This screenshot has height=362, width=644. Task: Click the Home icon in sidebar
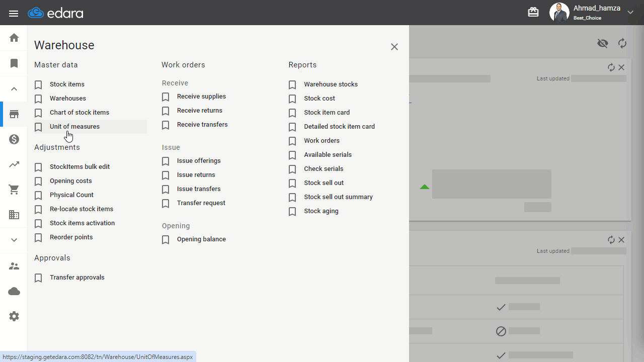(14, 38)
